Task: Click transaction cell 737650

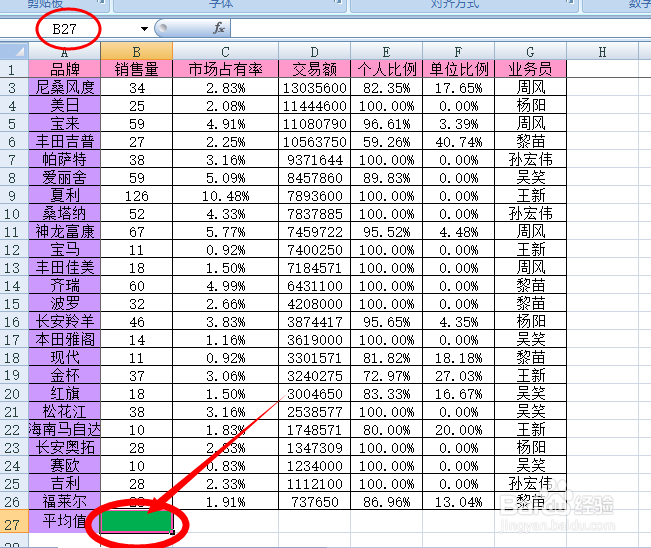Action: (314, 502)
